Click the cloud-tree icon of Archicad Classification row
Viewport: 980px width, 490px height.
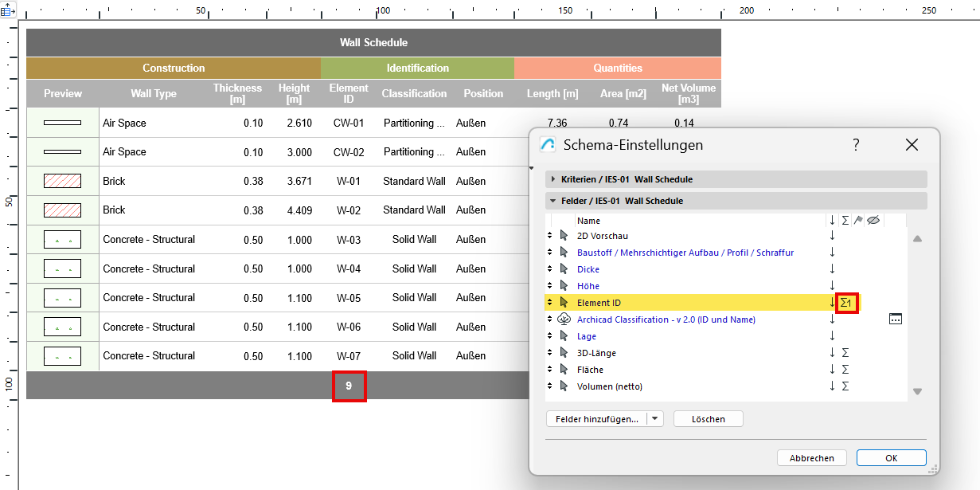(x=564, y=319)
